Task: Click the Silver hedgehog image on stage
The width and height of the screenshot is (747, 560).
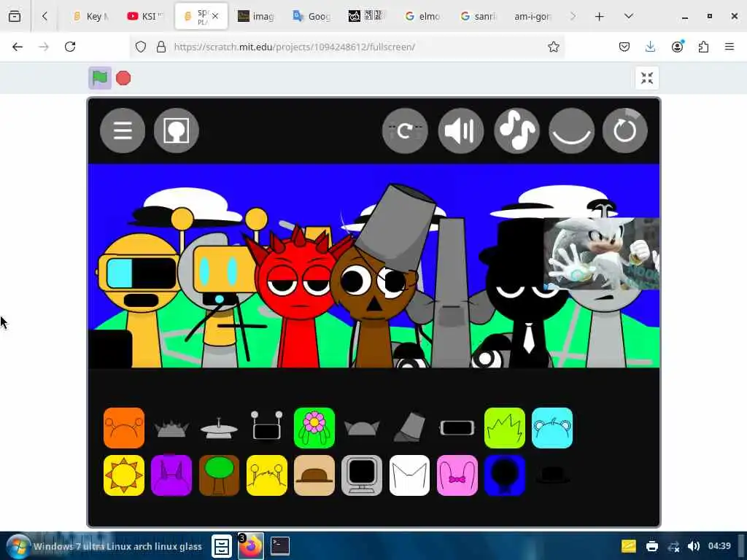Action: coord(601,253)
